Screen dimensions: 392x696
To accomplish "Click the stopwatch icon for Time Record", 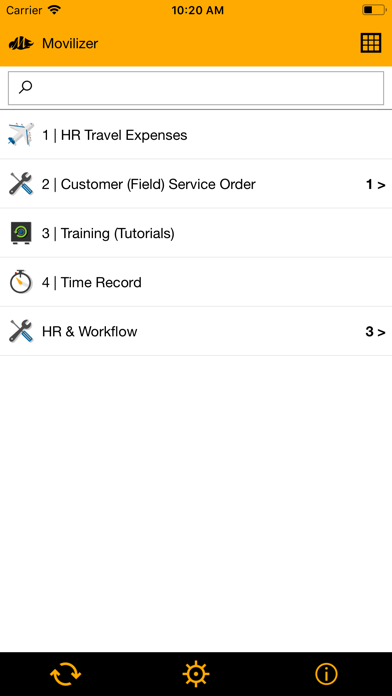I will click(21, 282).
